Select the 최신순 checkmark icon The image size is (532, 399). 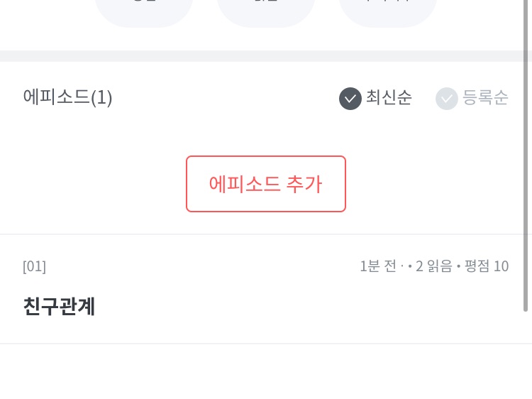[350, 98]
